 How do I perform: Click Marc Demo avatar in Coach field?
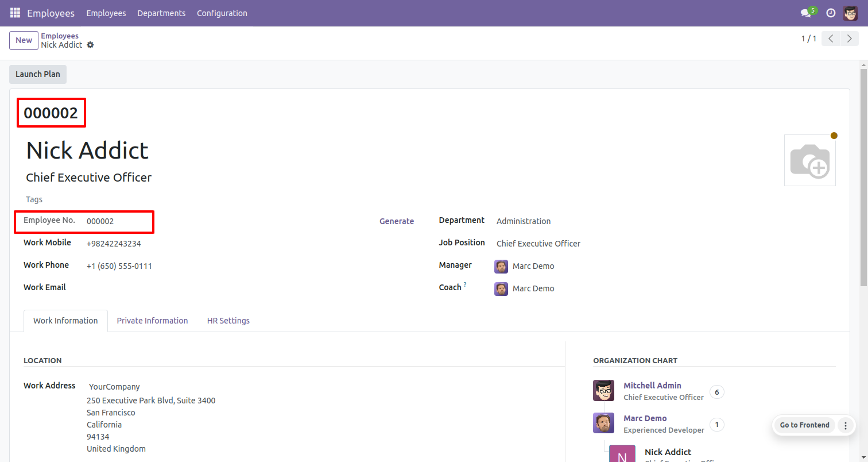click(501, 288)
